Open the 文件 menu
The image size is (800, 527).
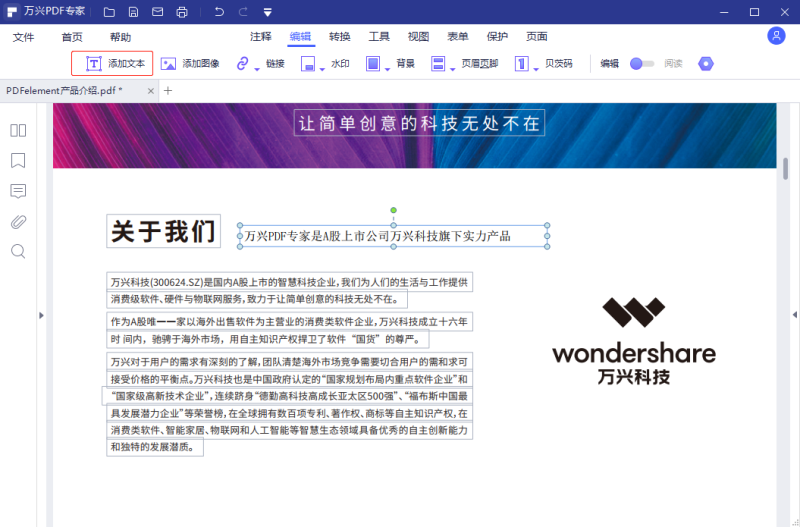click(23, 37)
